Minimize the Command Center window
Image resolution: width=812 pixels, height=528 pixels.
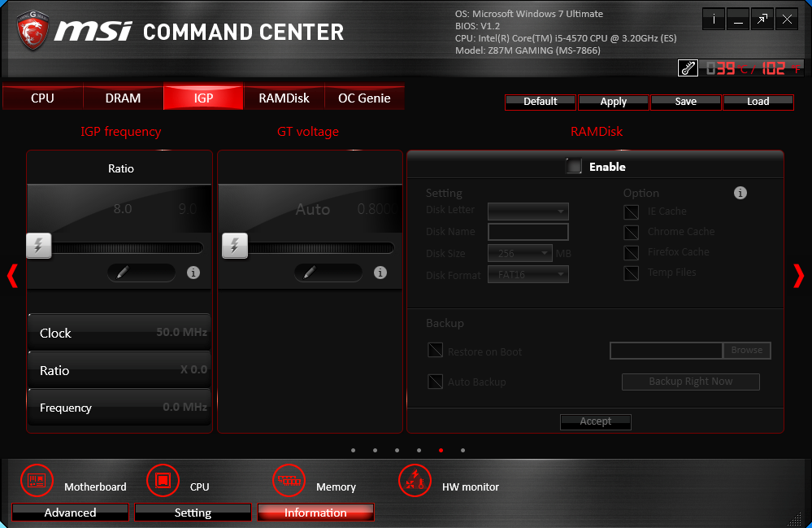coord(738,20)
